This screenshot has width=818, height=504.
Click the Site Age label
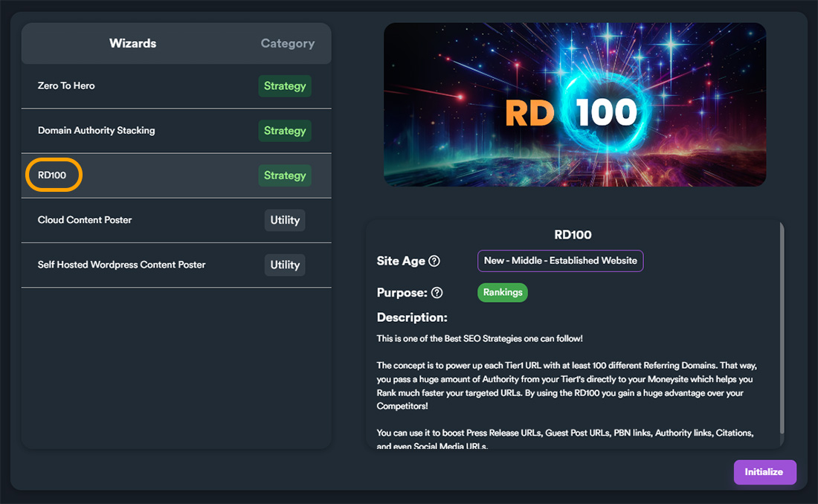pos(401,261)
